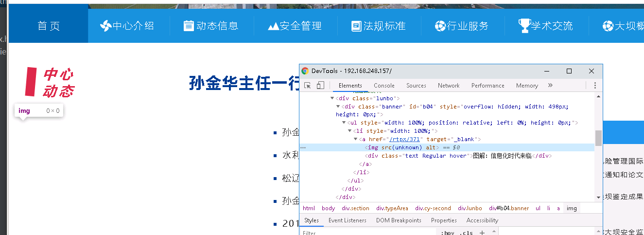Toggle the device toolbar icon
This screenshot has width=644, height=235.
pyautogui.click(x=320, y=86)
